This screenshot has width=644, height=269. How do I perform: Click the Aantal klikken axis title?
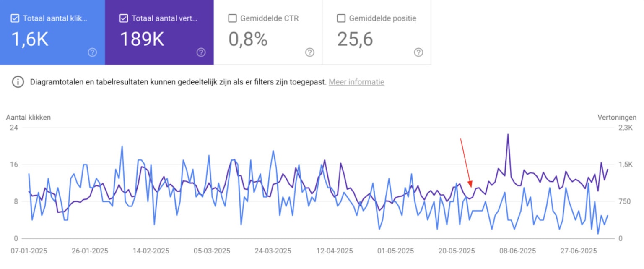(x=29, y=118)
